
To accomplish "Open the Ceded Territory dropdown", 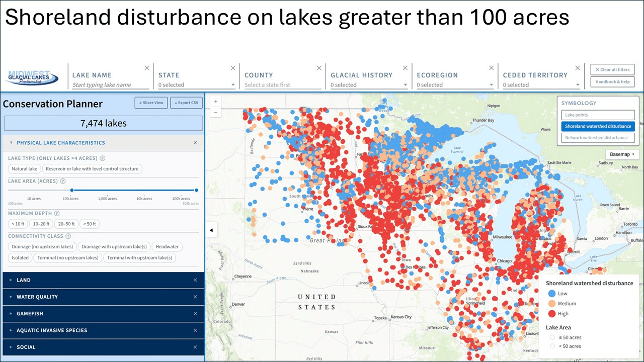I will pyautogui.click(x=541, y=85).
